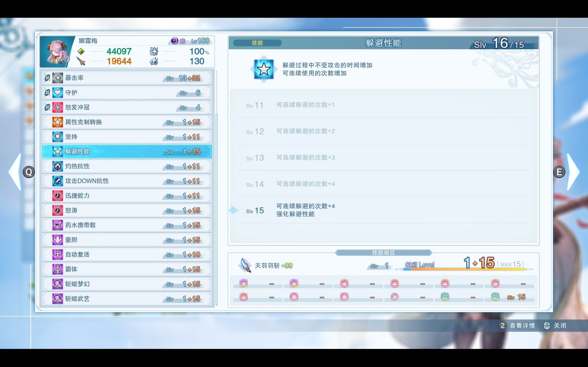Image resolution: width=588 pixels, height=367 pixels.
Task: Click the 霸体 armor skill icon
Action: point(57,269)
